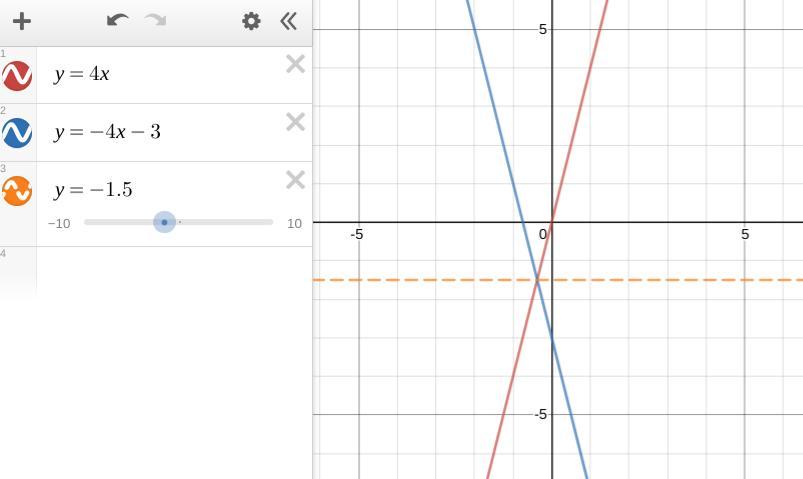Click the slider minimum value -10
The width and height of the screenshot is (803, 479).
click(x=59, y=224)
